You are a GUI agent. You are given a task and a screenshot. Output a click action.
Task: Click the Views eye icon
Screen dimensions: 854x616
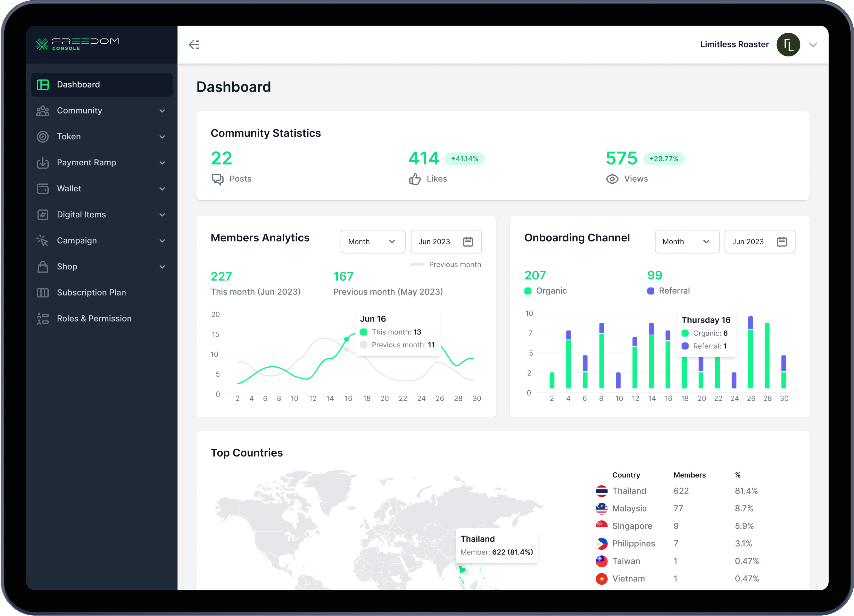point(612,179)
